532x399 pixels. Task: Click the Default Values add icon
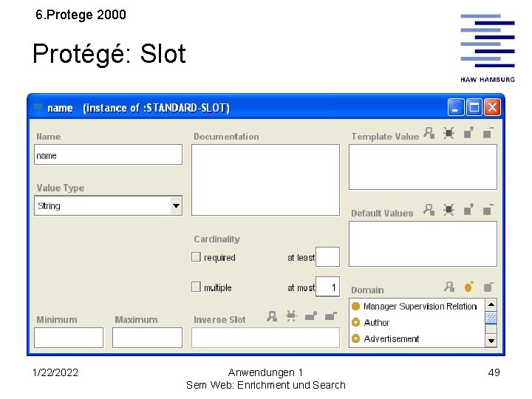[468, 210]
